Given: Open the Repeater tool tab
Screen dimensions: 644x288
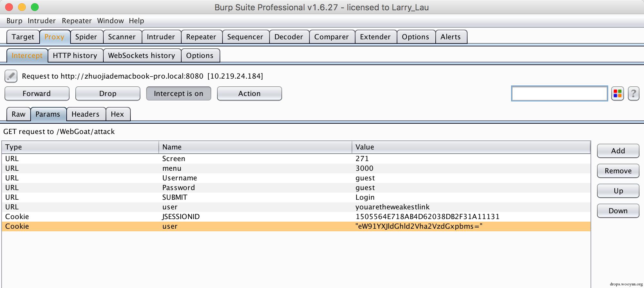Looking at the screenshot, I should [x=201, y=37].
